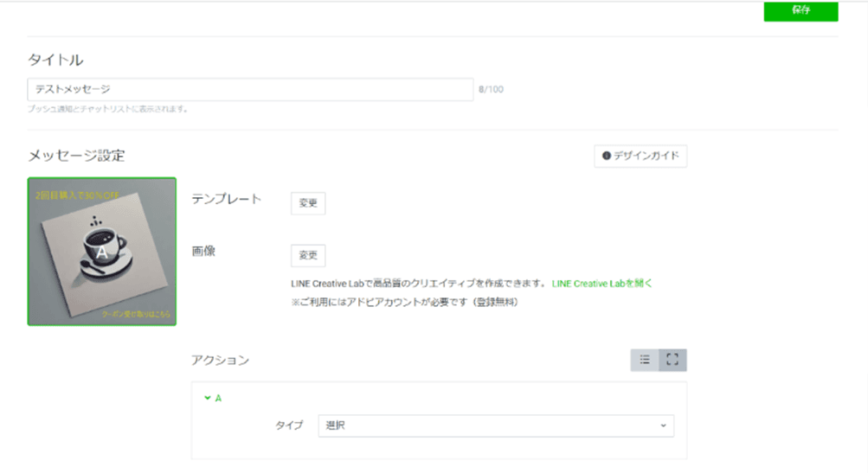
Task: Click the 変更 button next to 画像
Action: coord(308,256)
